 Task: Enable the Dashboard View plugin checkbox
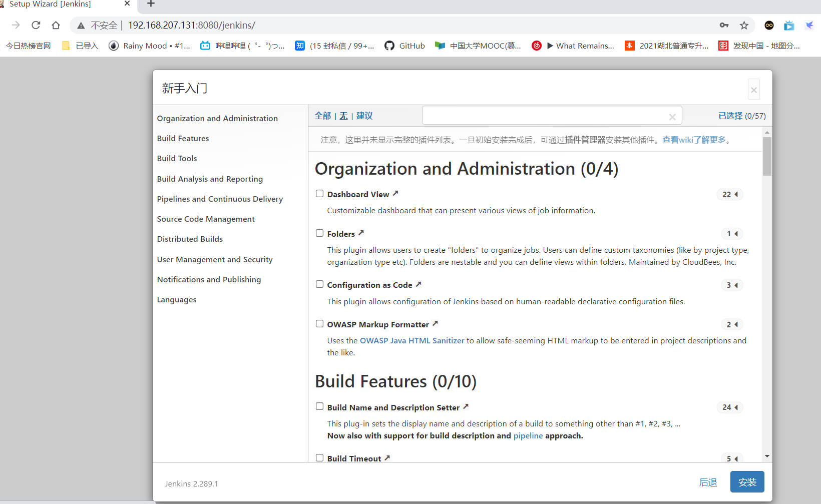click(x=319, y=194)
